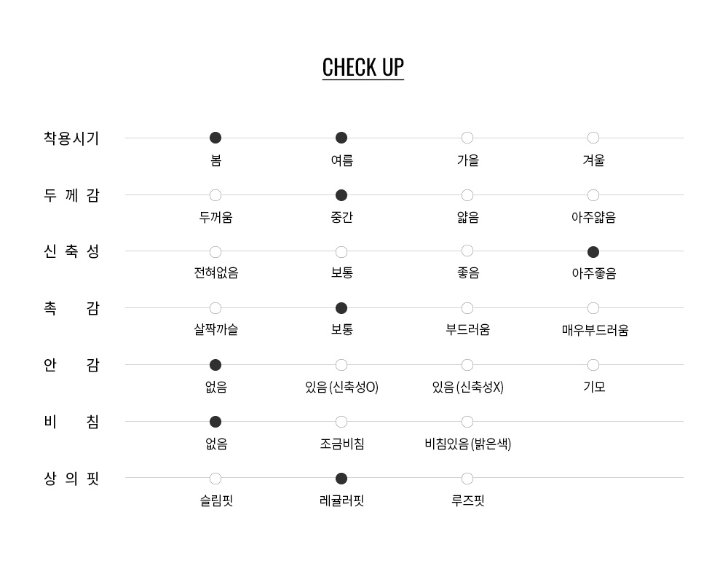
Task: Click the filled 아주좋음 stretch dot
Action: pyautogui.click(x=593, y=252)
